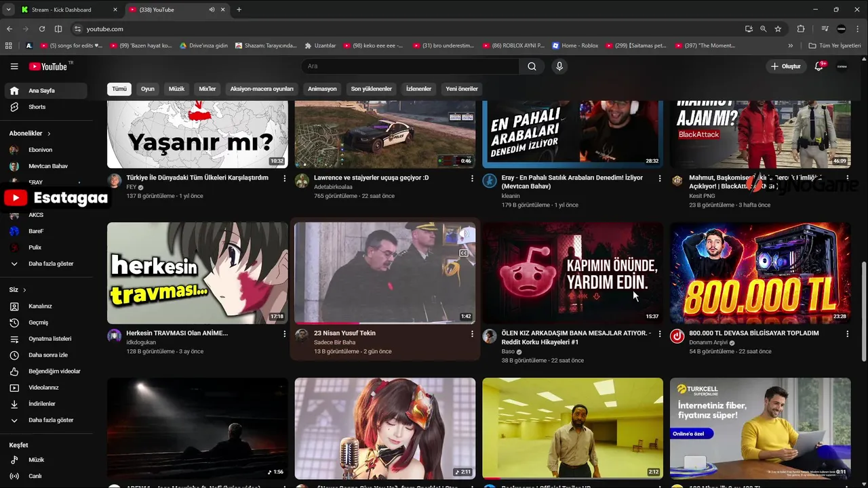Open Pulix subscription channel
This screenshot has height=488, width=868.
(x=45, y=247)
